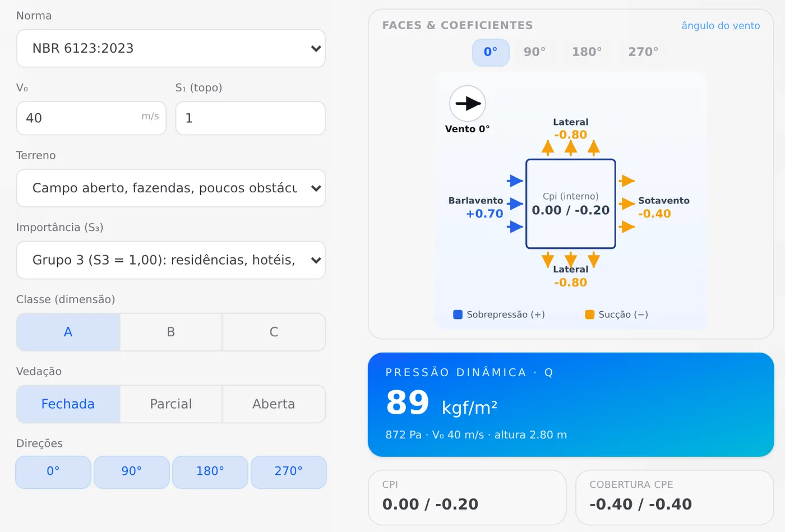Viewport: 785px width, 532px height.
Task: Click the 'FACES & COEFICIENTES' heading
Action: point(458,26)
